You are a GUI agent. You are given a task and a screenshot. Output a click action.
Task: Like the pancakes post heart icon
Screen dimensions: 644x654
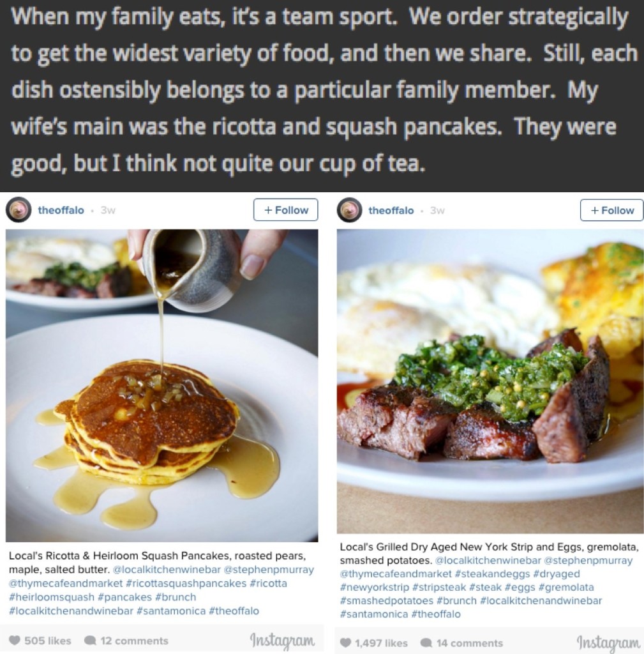point(15,641)
